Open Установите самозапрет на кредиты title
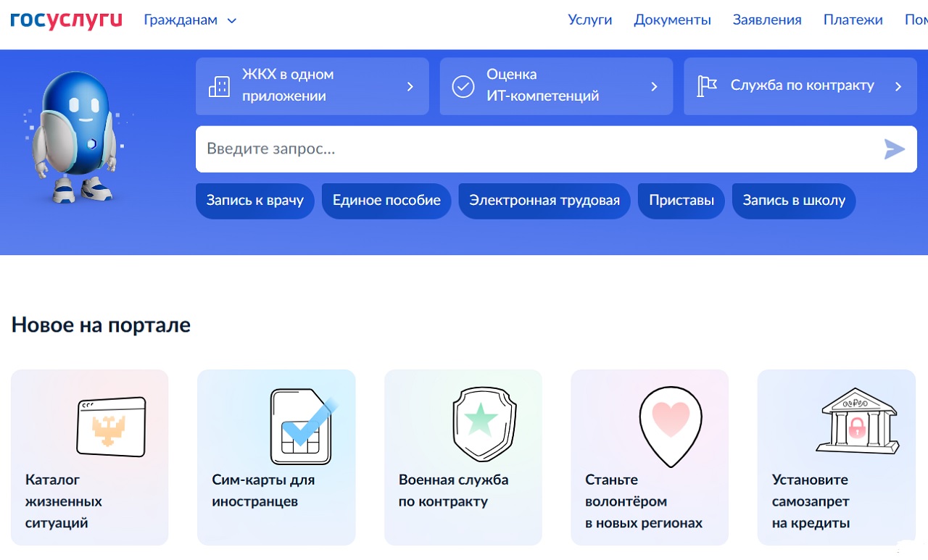Screen dimensions: 928x560 (x=811, y=501)
